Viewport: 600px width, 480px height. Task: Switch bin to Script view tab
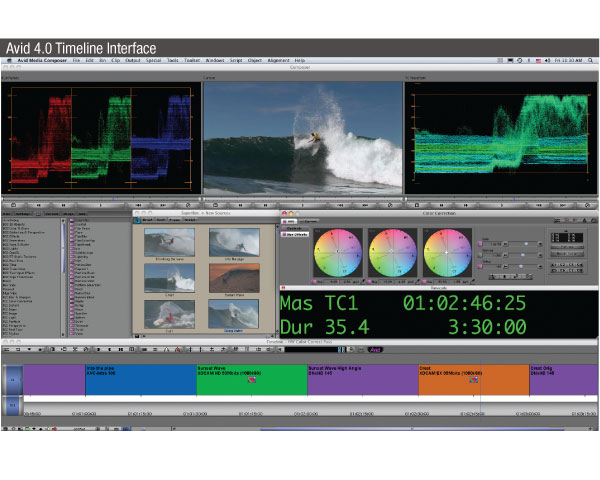tap(190, 220)
